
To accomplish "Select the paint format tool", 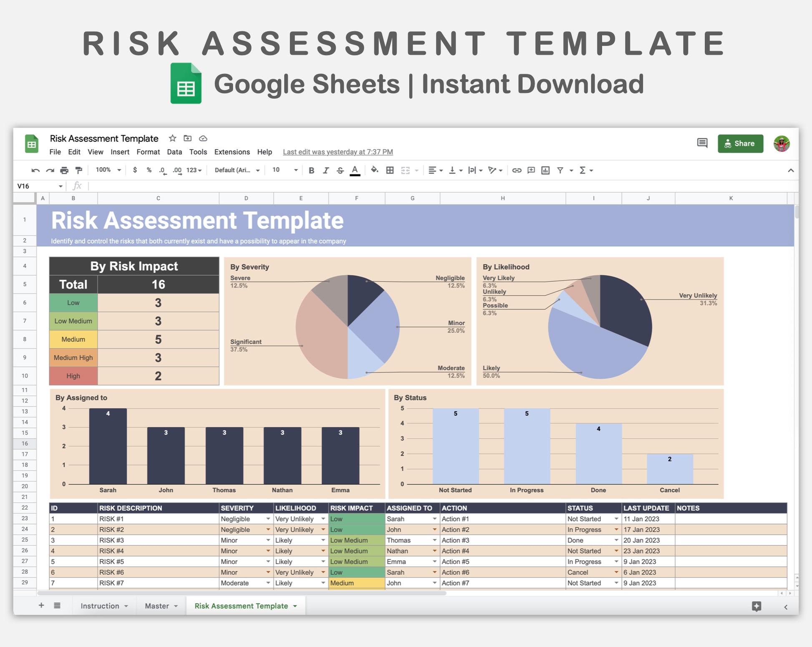I will tap(78, 170).
